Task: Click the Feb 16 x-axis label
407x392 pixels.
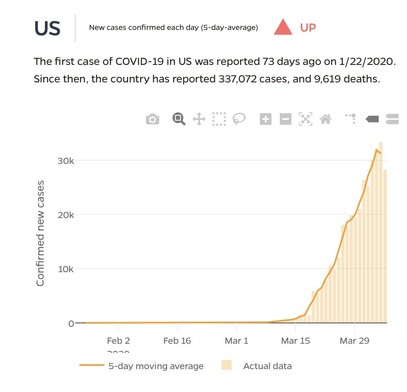Action: point(177,341)
